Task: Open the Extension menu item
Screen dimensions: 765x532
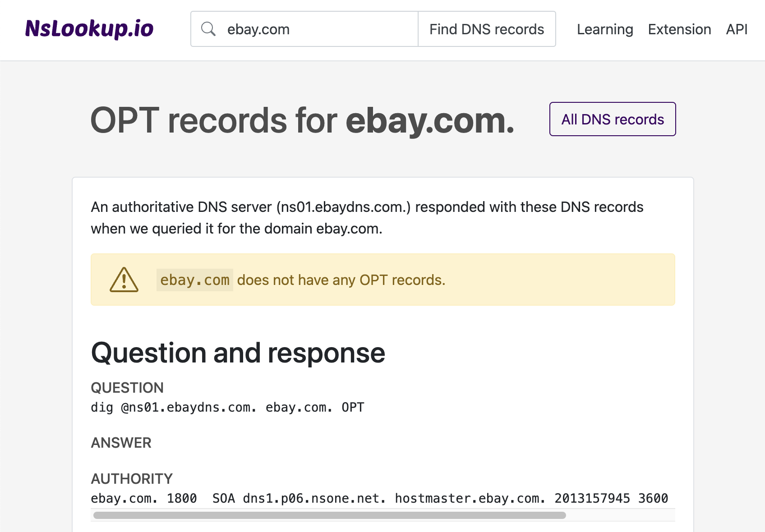Action: 679,29
